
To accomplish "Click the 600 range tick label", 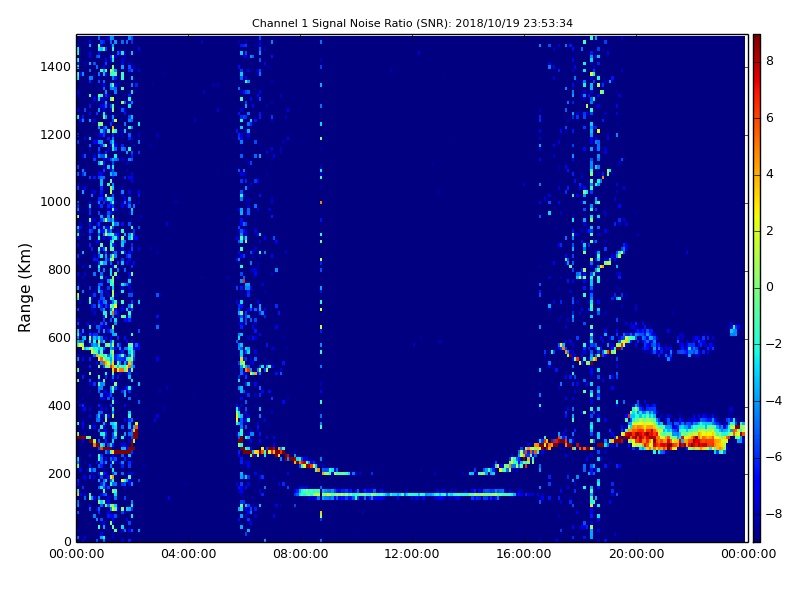I will [59, 338].
